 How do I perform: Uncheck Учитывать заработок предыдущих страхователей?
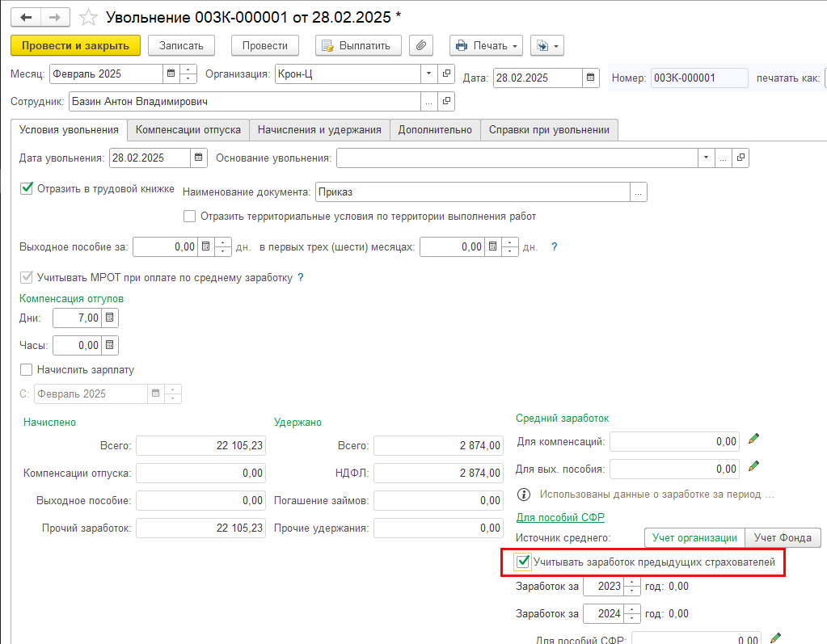coord(523,562)
